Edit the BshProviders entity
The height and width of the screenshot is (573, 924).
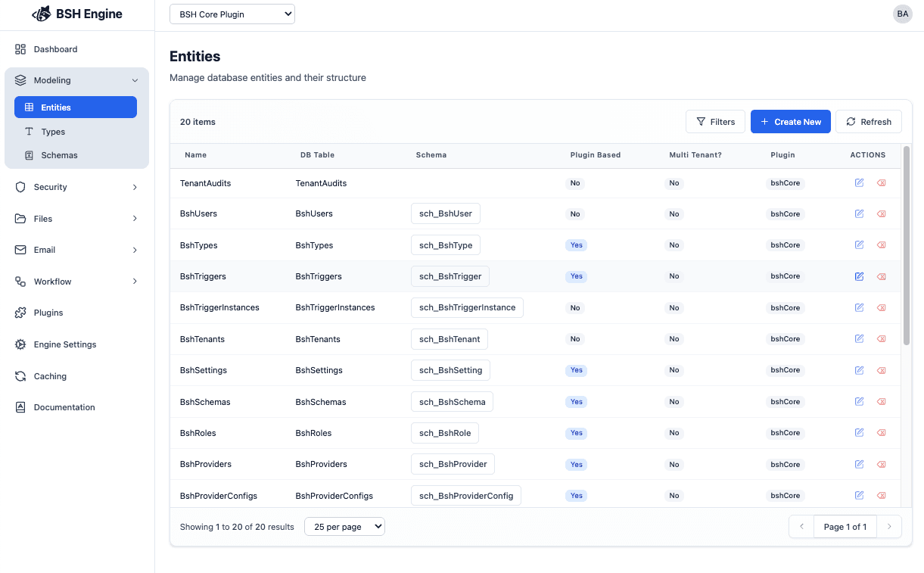tap(859, 464)
